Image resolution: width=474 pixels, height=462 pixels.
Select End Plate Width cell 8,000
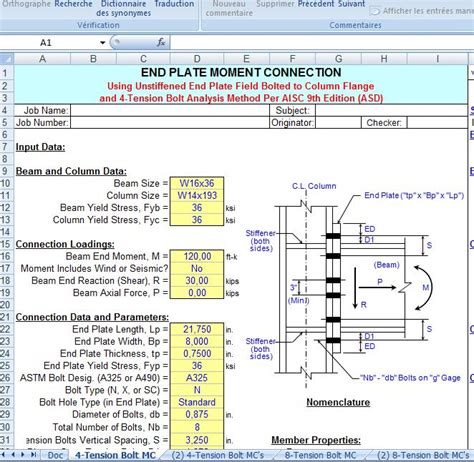197,341
